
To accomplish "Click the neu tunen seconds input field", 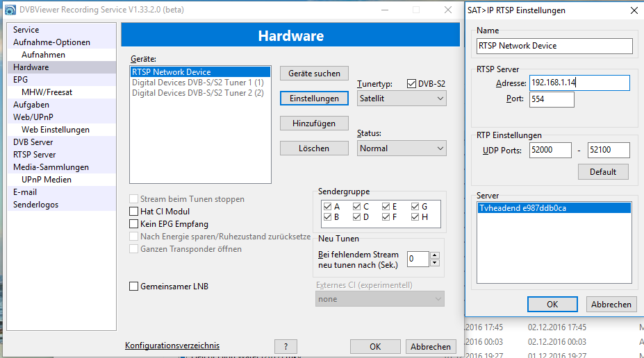I will (x=418, y=259).
